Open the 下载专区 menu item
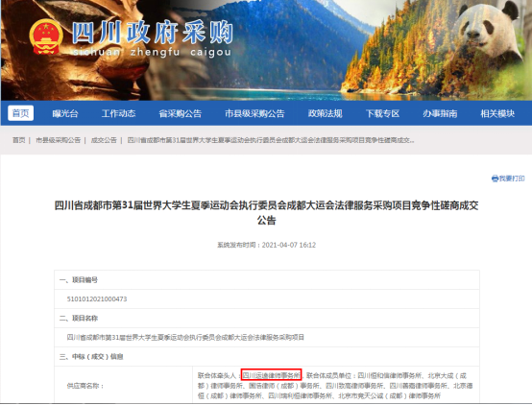 [382, 113]
